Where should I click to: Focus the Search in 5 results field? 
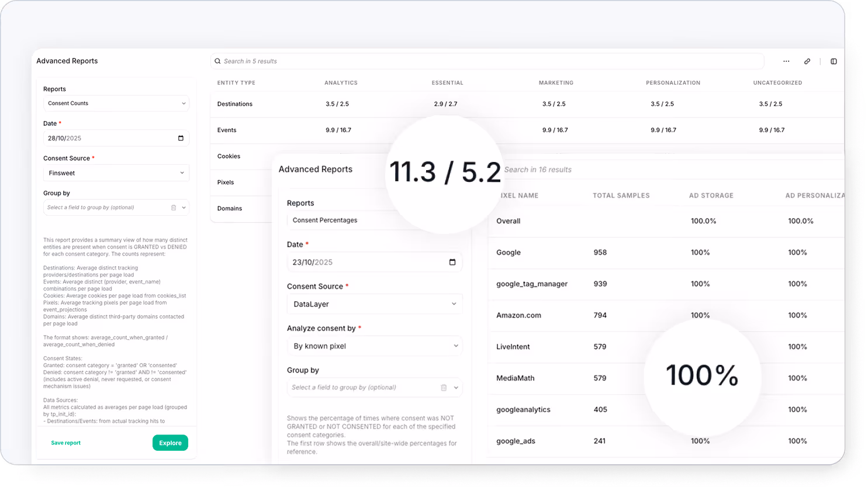[487, 61]
